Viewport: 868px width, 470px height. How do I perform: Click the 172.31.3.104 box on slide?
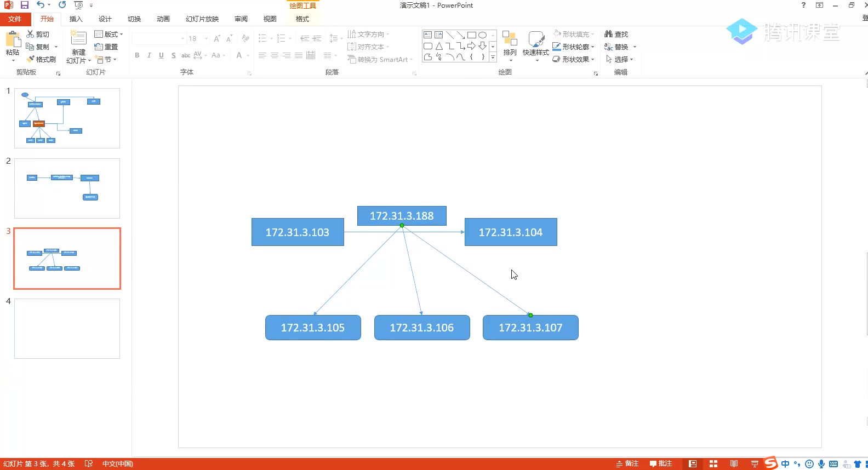pos(511,232)
